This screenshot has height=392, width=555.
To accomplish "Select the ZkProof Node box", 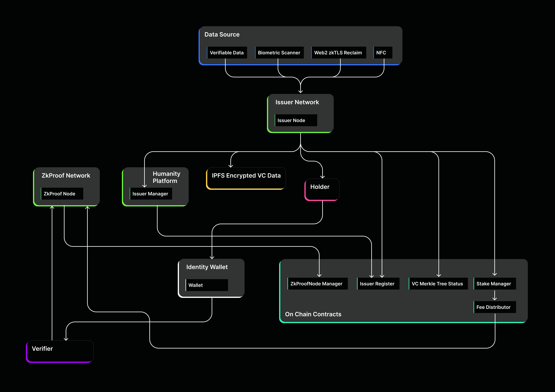I will (62, 194).
